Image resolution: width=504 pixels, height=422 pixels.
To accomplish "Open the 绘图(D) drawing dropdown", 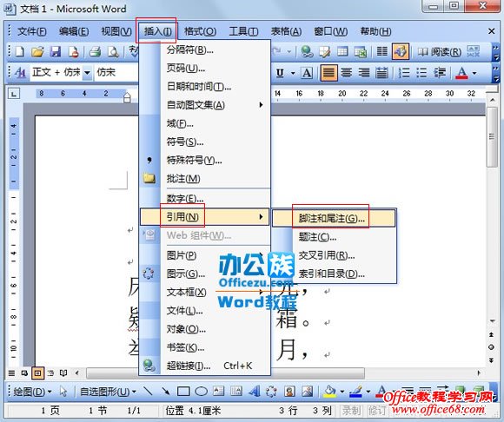I will 32,392.
